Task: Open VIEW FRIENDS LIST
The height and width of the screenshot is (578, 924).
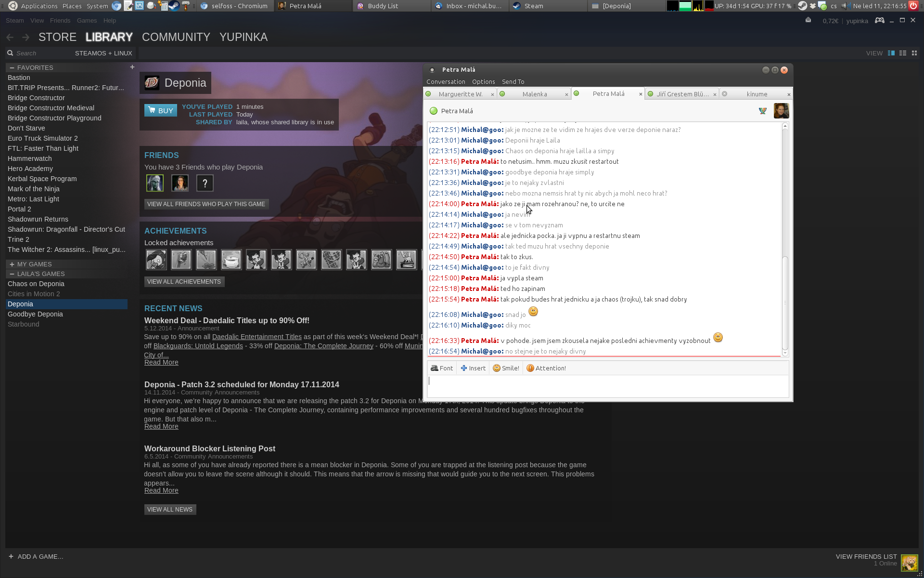Action: tap(866, 556)
